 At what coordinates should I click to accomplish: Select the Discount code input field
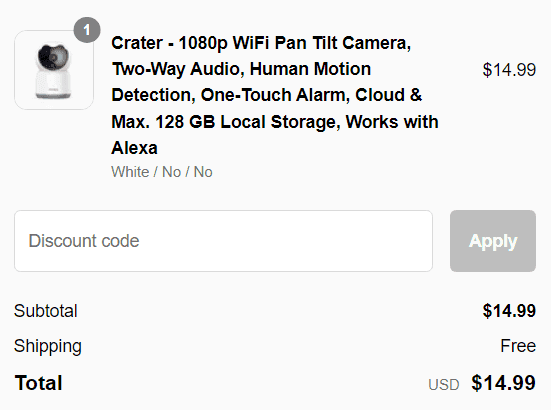(x=223, y=241)
